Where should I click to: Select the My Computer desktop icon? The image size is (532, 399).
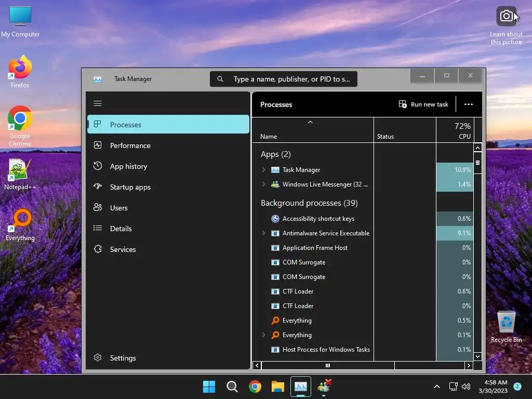click(20, 21)
